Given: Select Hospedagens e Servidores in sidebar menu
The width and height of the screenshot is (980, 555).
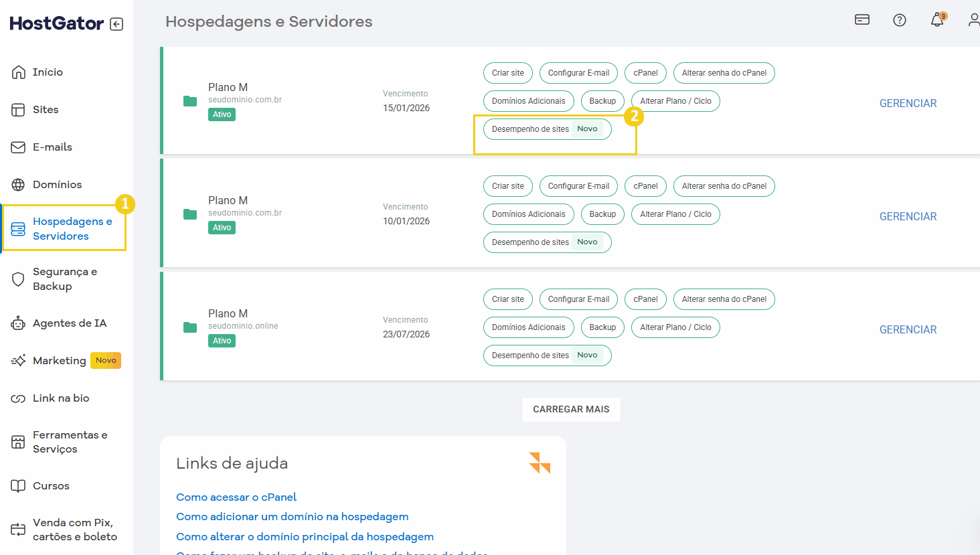Looking at the screenshot, I should click(x=64, y=228).
